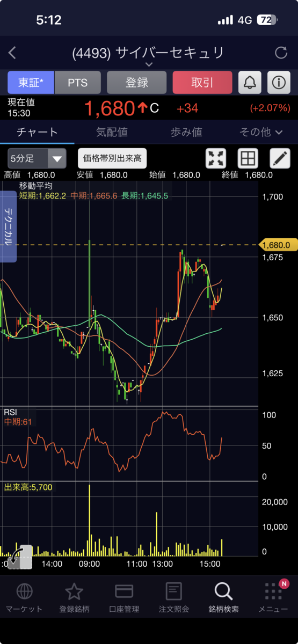Screen dimensions: 298x644
Task: Tap the 1,700 price axis label
Action: point(273,197)
